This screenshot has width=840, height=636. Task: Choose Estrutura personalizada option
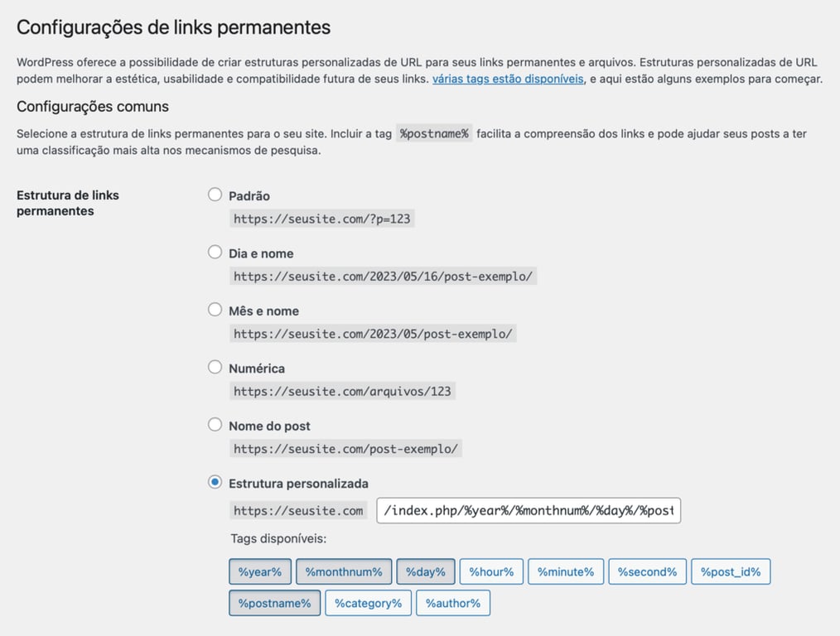coord(215,484)
